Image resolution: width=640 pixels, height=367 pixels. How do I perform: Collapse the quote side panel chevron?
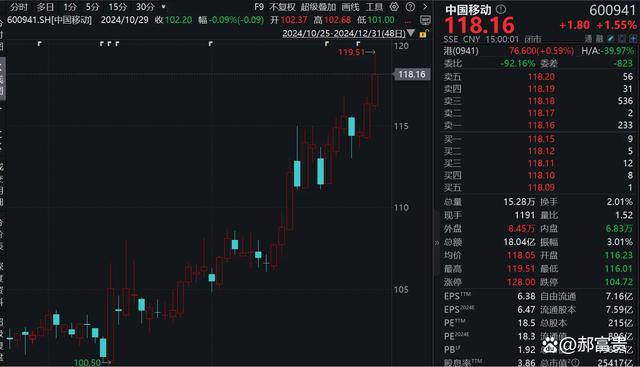coord(436,242)
